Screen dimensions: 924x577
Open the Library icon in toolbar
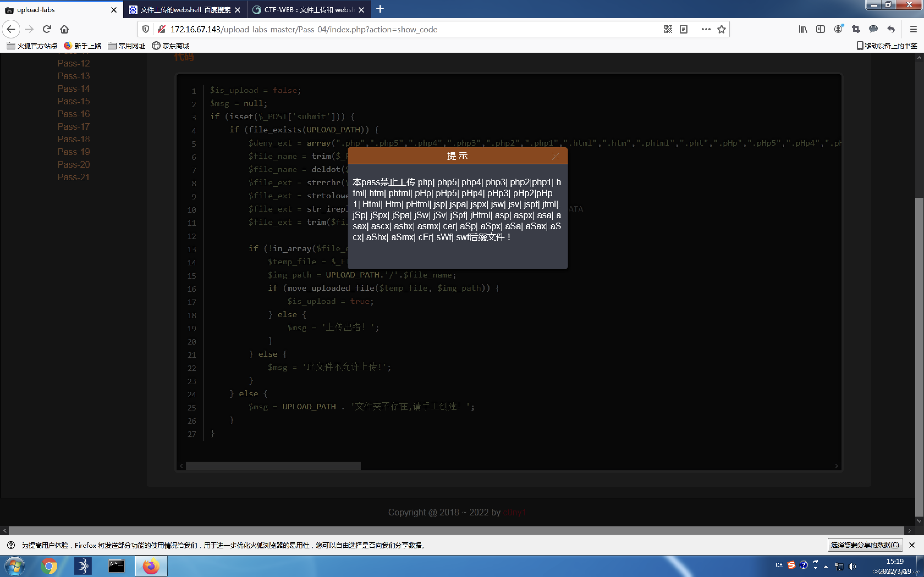[x=802, y=29]
